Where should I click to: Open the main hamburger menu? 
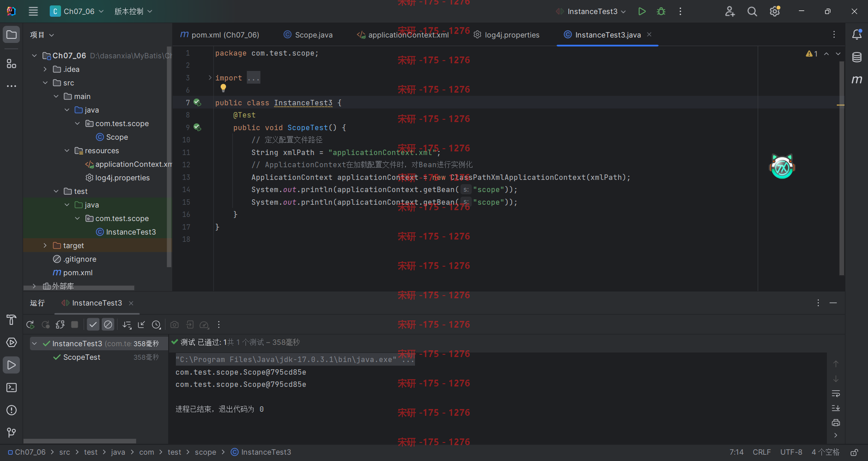pos(33,11)
